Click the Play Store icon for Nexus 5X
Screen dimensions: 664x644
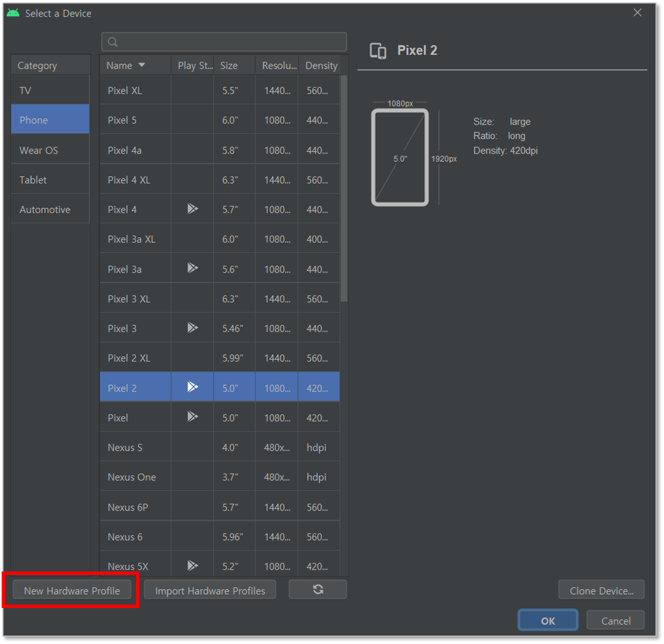coord(193,566)
